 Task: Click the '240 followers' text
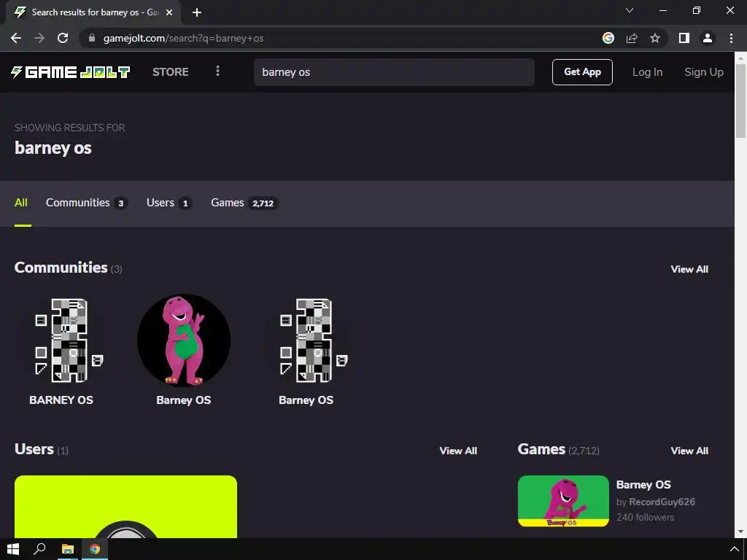click(645, 517)
